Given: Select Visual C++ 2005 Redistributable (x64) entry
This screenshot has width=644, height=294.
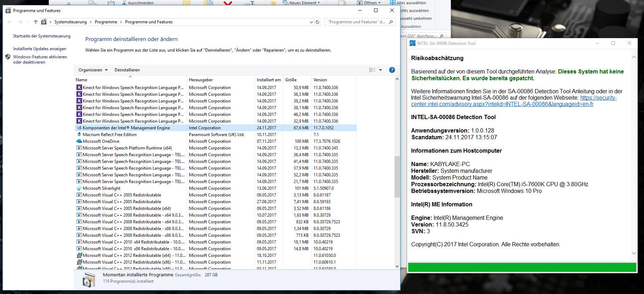Looking at the screenshot, I should click(216, 208).
